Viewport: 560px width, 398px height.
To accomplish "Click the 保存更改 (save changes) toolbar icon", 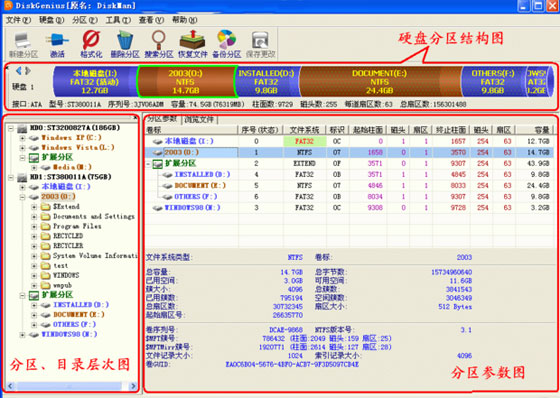I will click(260, 44).
